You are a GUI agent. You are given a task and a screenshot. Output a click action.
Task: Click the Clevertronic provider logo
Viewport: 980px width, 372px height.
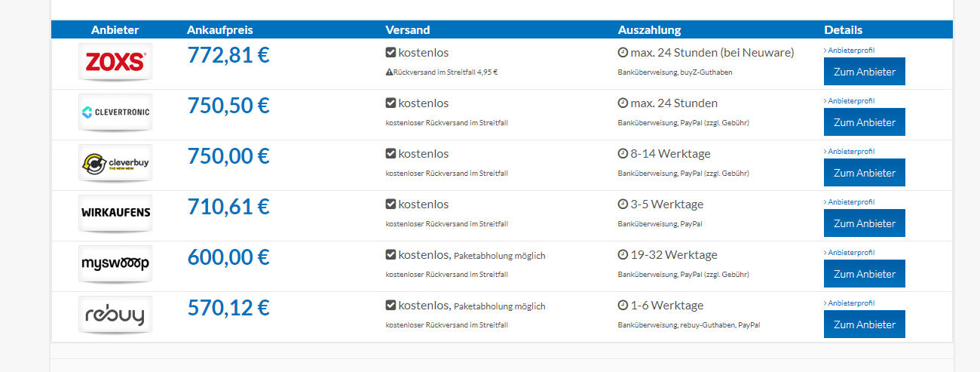(115, 112)
